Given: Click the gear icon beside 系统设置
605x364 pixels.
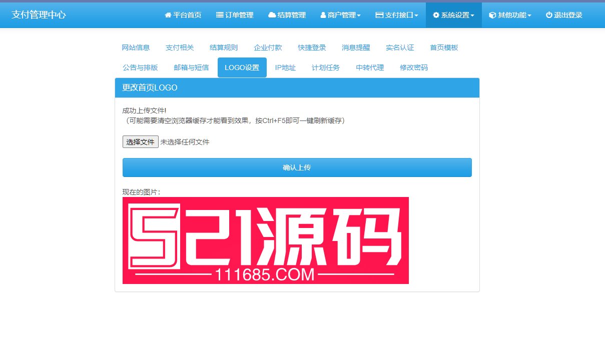Looking at the screenshot, I should [436, 15].
